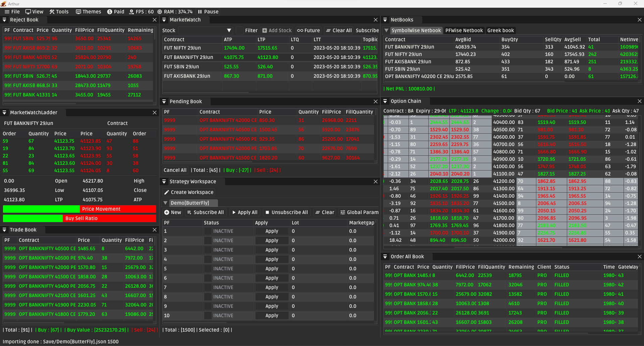Screen dimensions: 644x346
Task: Click the Create Workspace pencil icon
Action: (166, 192)
